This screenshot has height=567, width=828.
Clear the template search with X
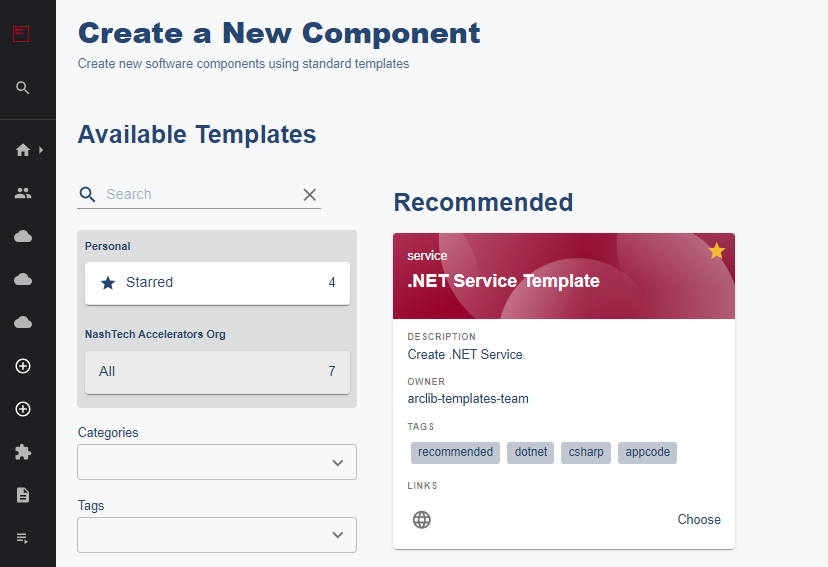click(310, 195)
